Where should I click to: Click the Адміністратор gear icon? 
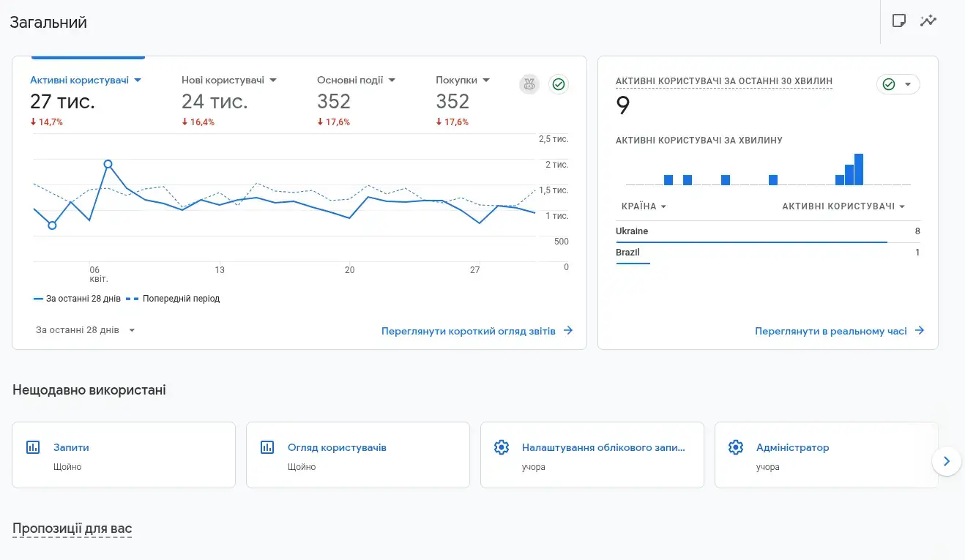coord(736,447)
